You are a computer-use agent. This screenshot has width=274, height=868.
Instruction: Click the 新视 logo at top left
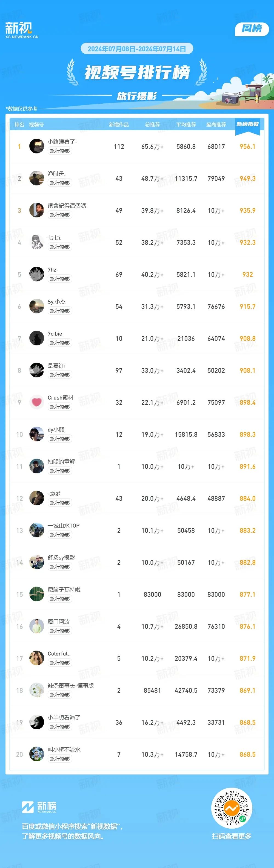coord(22,30)
